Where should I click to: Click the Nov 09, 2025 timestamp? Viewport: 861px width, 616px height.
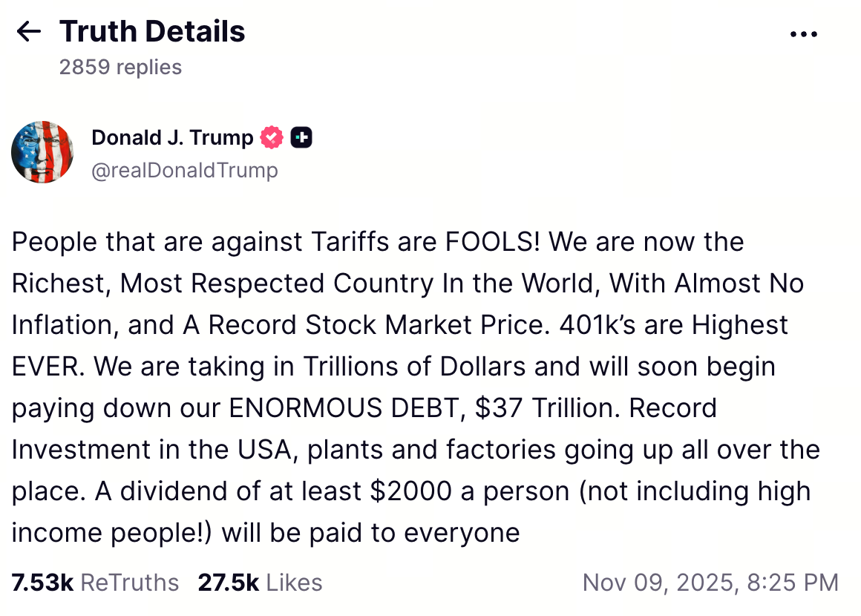coord(710,583)
